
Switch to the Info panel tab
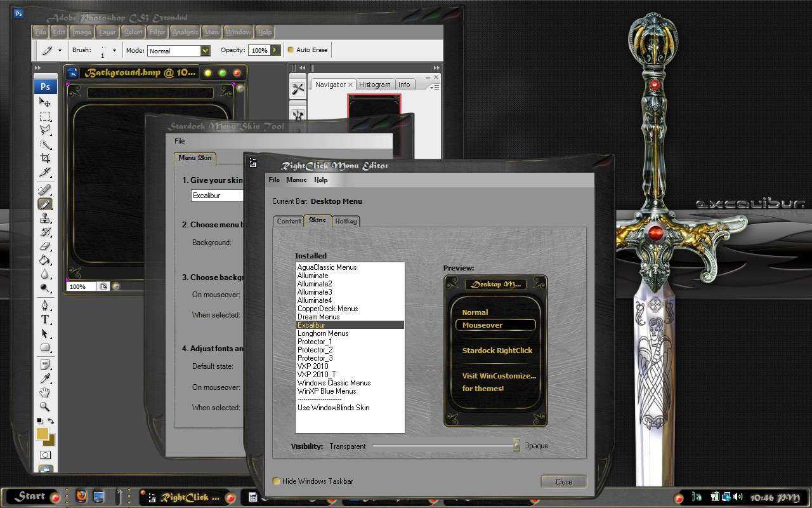404,84
